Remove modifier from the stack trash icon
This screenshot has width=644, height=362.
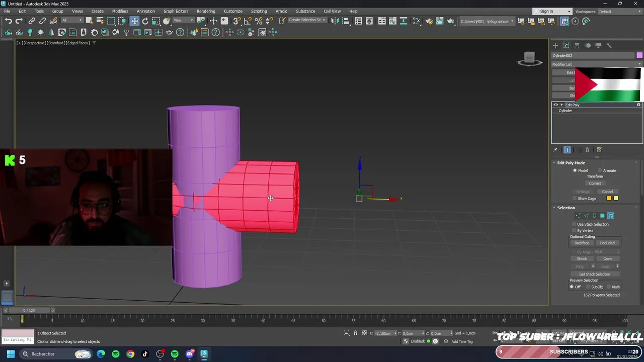click(x=587, y=150)
